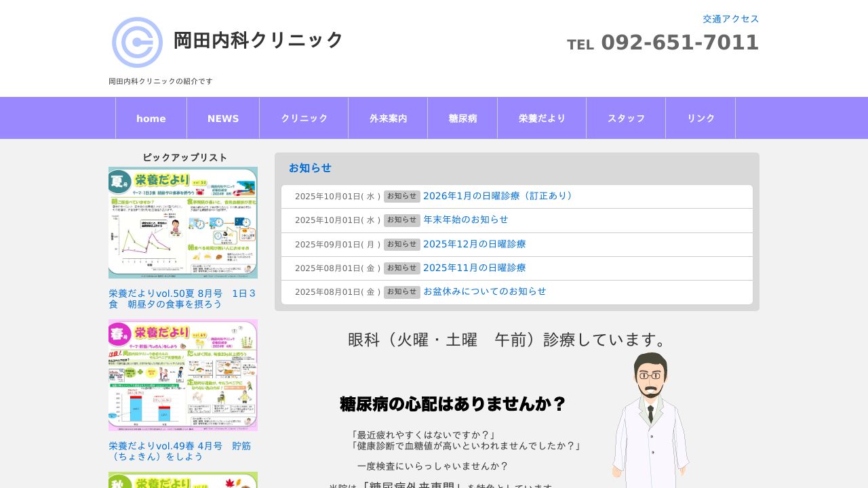Open the 2025年11月の日曜診療 notice
This screenshot has width=868, height=488.
[x=474, y=268]
